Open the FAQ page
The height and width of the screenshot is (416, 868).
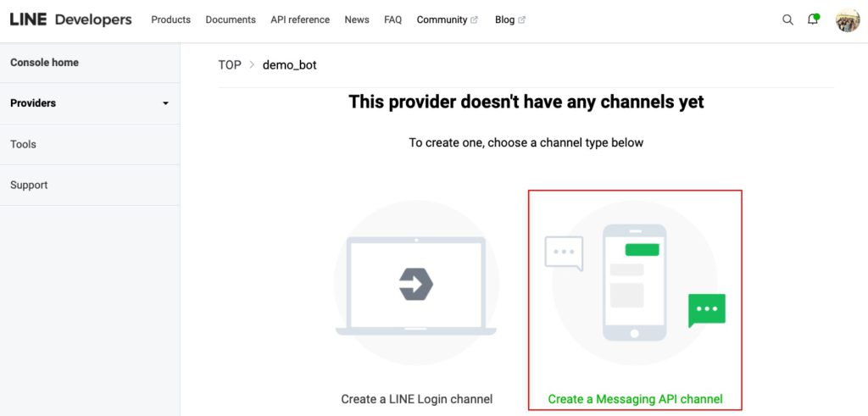pyautogui.click(x=392, y=20)
